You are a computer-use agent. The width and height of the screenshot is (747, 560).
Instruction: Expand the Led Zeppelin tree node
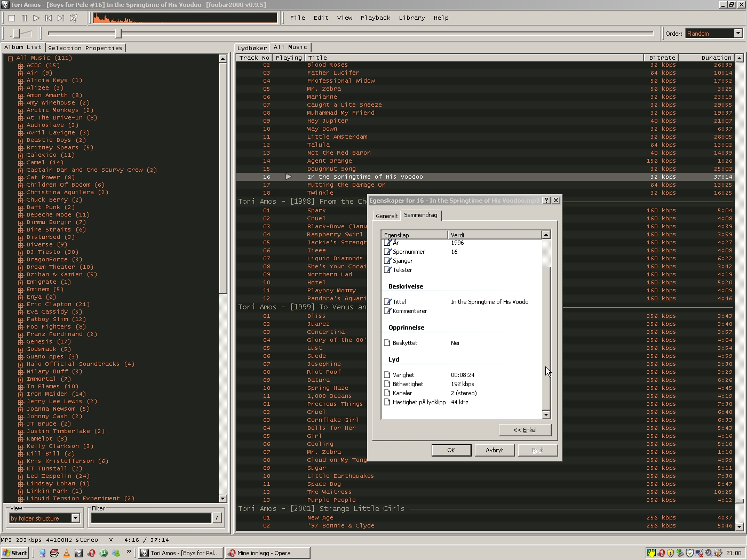point(21,476)
